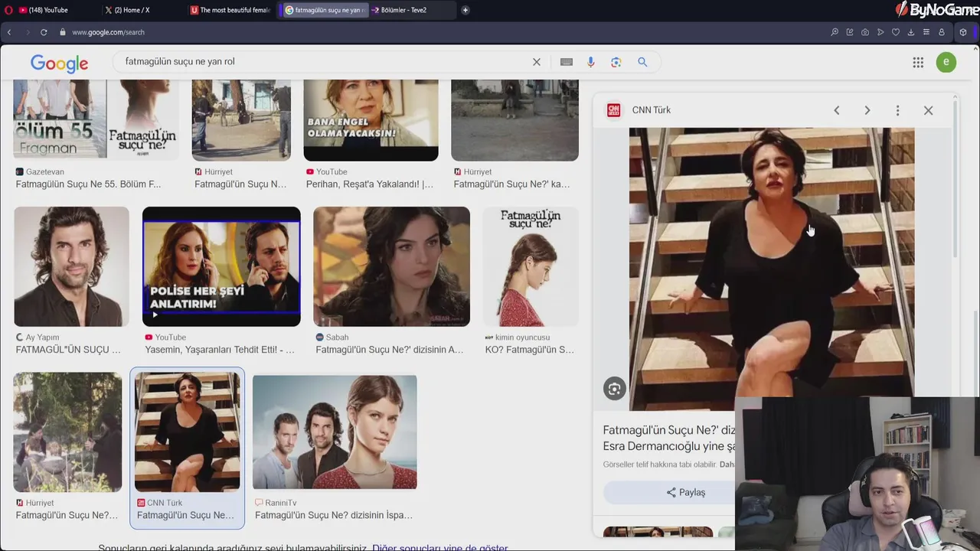Click the Lens search icon on preview image
980x551 pixels.
coord(614,389)
